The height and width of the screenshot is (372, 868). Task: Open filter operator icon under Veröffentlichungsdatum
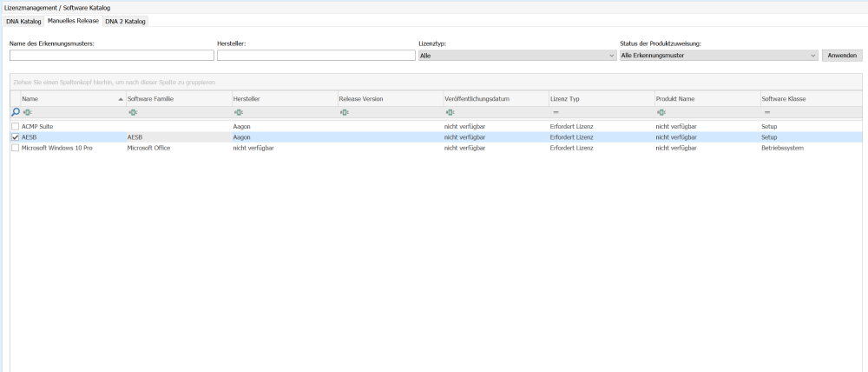click(450, 112)
